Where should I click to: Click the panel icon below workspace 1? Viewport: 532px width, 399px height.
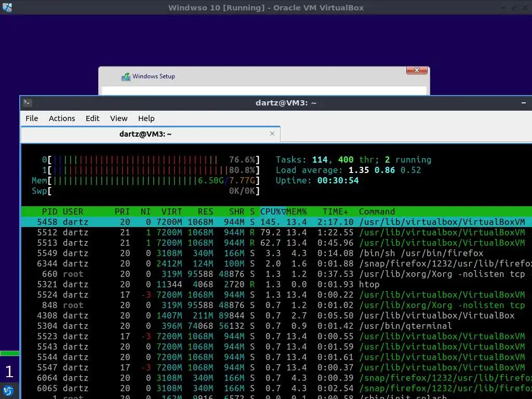8,391
